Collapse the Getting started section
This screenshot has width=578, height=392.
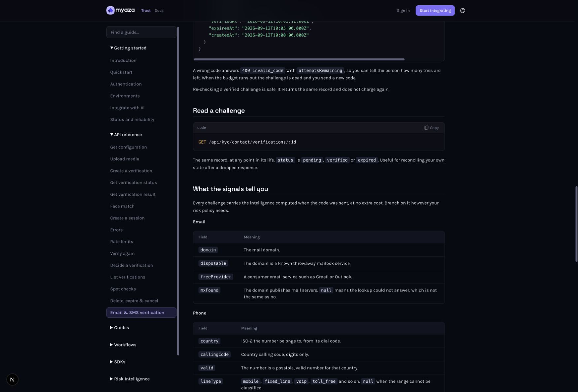pyautogui.click(x=128, y=48)
